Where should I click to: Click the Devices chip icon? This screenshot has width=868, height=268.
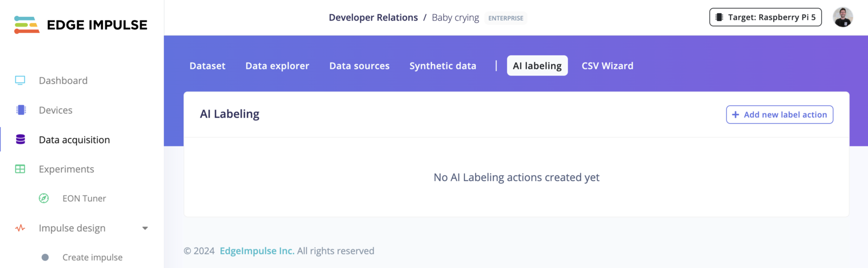point(21,110)
